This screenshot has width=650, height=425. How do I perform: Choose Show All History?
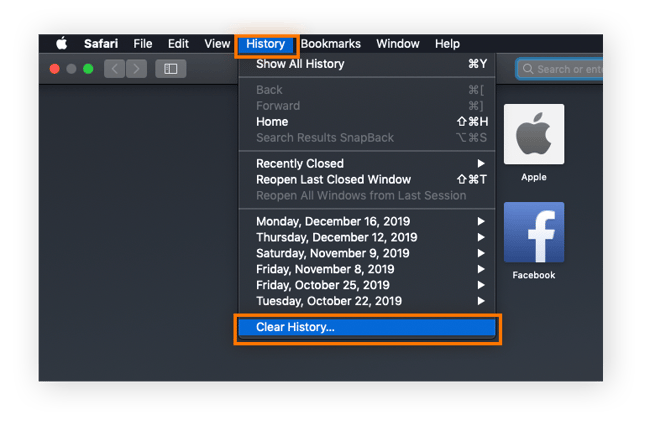[367, 64]
